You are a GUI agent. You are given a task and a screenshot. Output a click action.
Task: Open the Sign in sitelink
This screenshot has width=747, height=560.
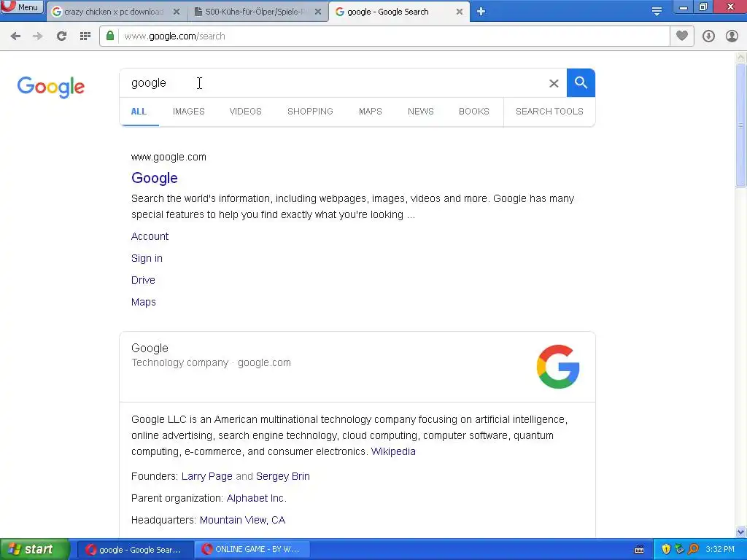tap(147, 259)
